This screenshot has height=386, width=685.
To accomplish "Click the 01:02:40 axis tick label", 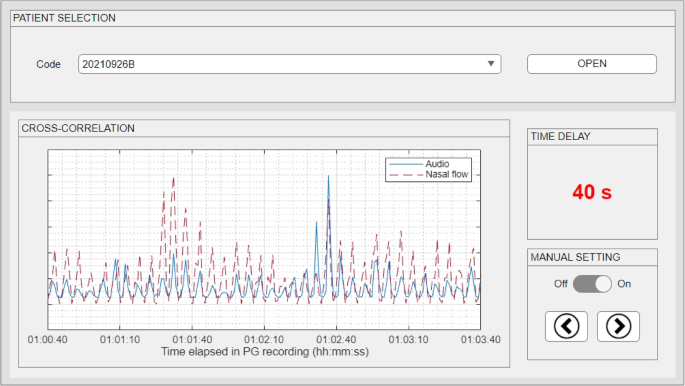I will click(x=336, y=340).
